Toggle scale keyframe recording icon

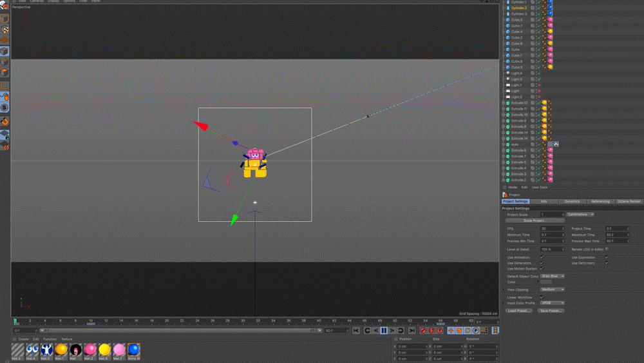[459, 331]
